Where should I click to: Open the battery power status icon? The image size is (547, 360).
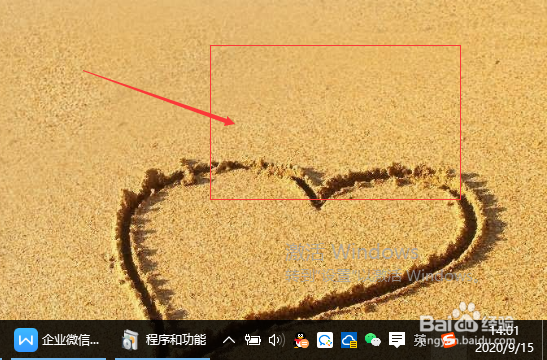tap(253, 340)
